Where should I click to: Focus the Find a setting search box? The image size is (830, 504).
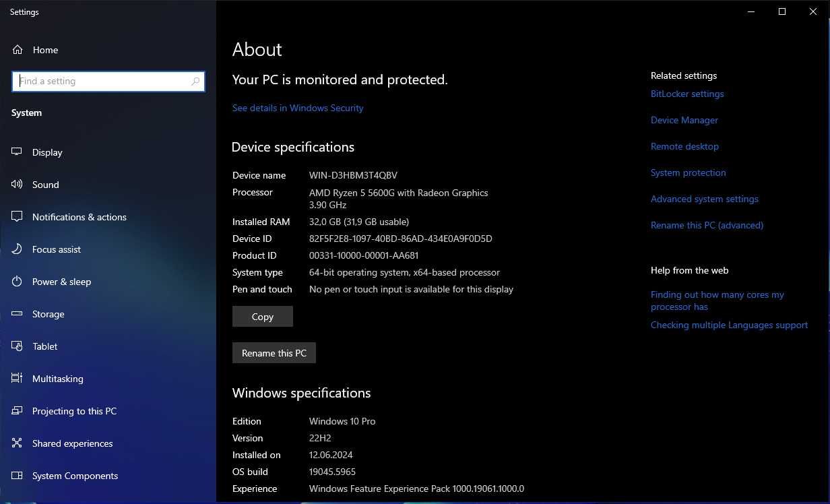pos(108,82)
